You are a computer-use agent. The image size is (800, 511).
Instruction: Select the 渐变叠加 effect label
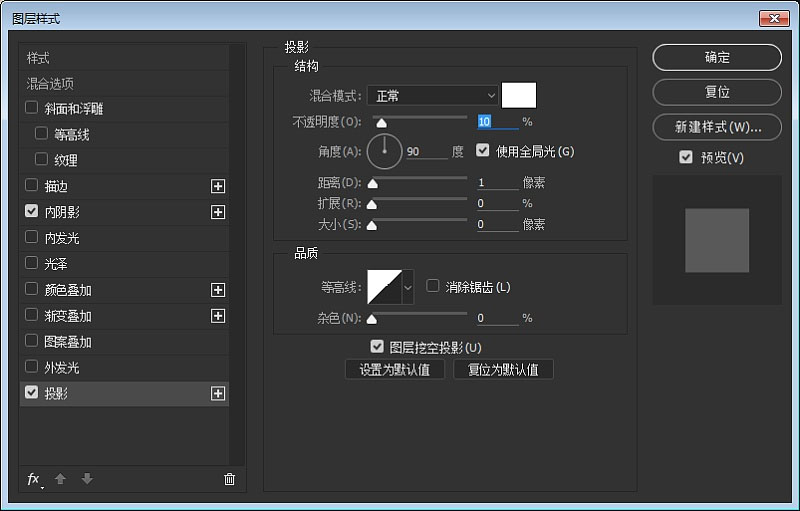point(68,316)
